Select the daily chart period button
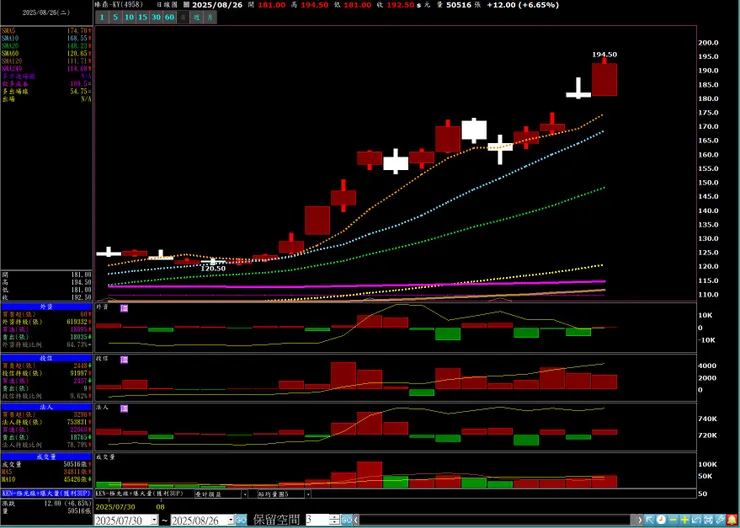Image resolution: width=740 pixels, height=528 pixels. (183, 18)
